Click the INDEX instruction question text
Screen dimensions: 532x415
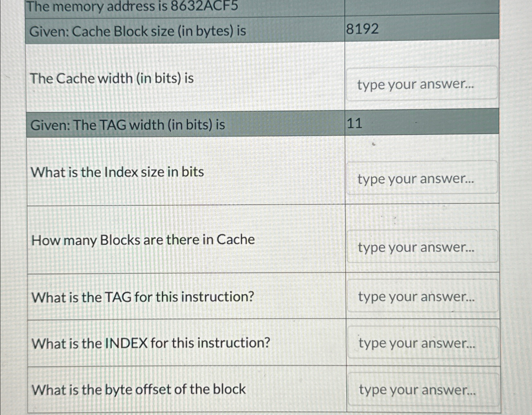[150, 343]
